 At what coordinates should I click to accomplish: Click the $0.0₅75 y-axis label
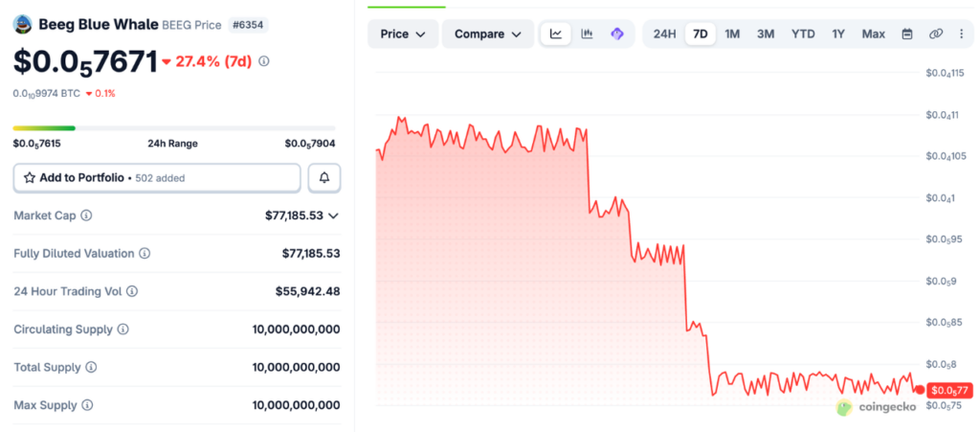click(945, 406)
